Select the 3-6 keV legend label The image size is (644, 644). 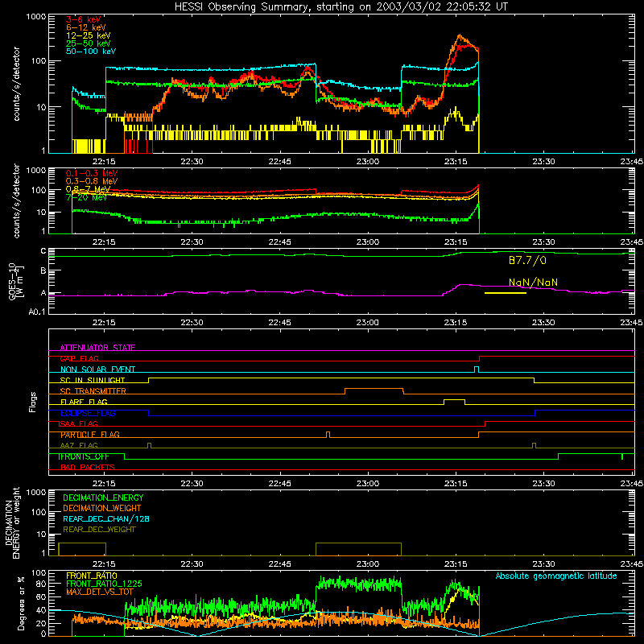click(x=84, y=19)
